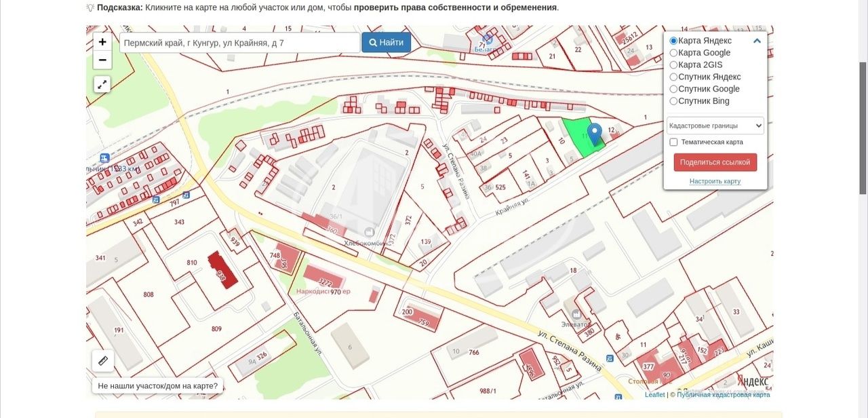Click the parcel labeled 748
Screen dimensions: 868x418
(275, 255)
